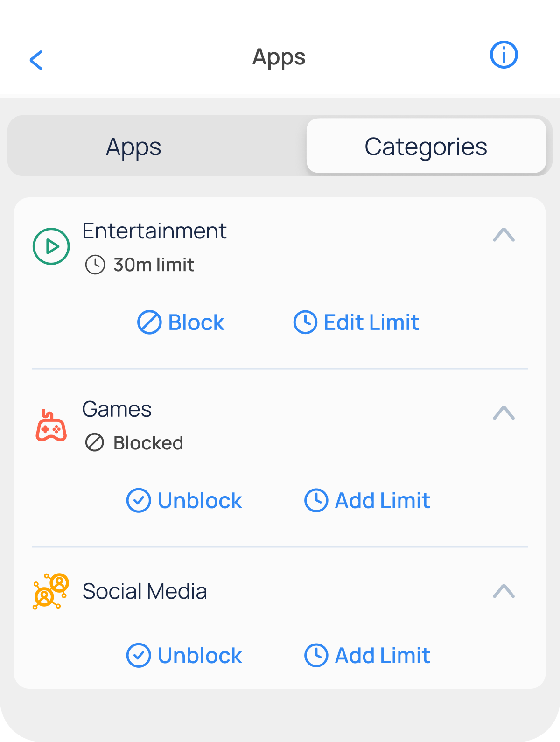
Task: Tap the Games controller icon
Action: pyautogui.click(x=51, y=426)
